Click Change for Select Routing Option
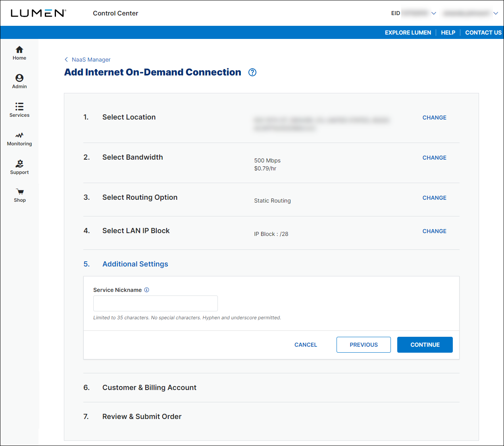 434,198
